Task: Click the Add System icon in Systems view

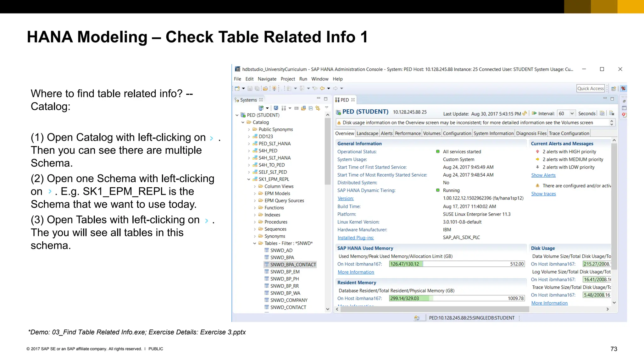Action: (261, 108)
